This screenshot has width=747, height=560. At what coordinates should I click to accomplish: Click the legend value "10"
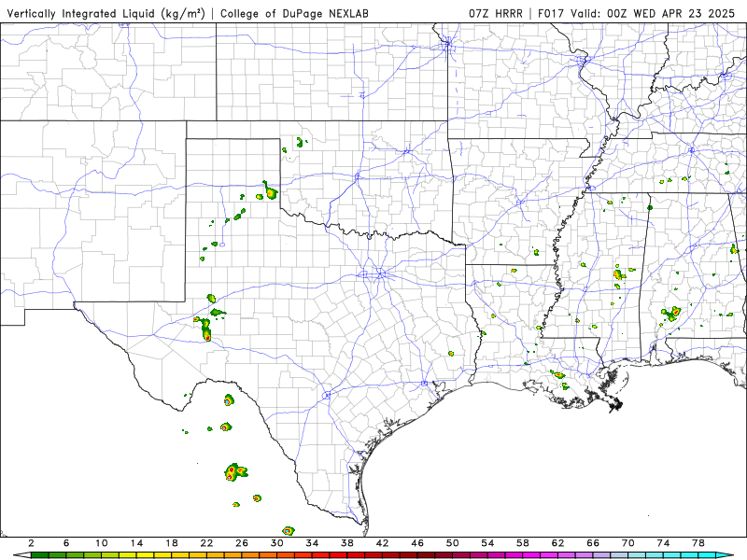click(x=102, y=543)
